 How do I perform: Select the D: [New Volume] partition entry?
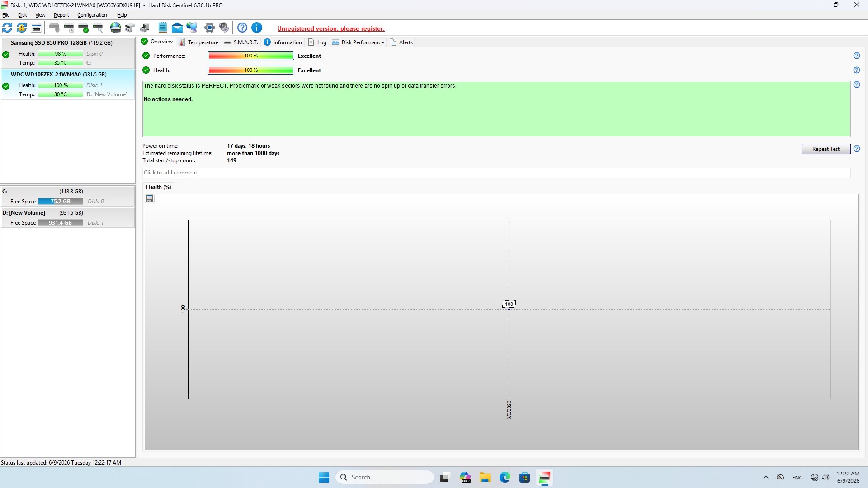[68, 218]
